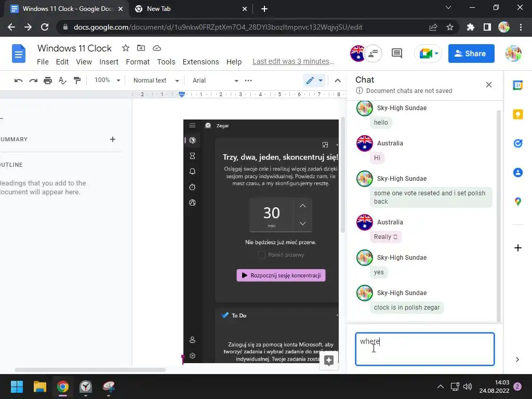Open a new Chrome tab with plus
The image size is (532, 399).
click(x=264, y=9)
